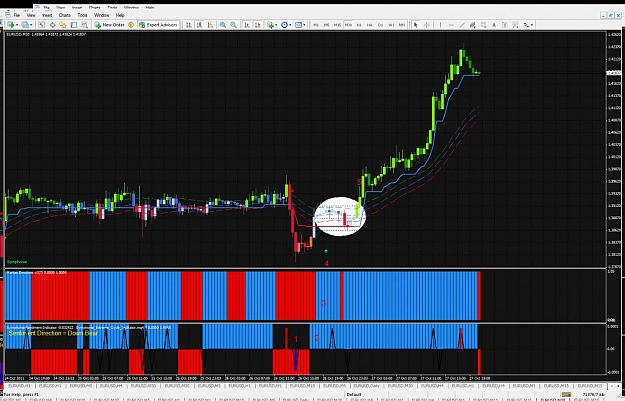
Task: Open the Charts menu
Action: pyautogui.click(x=65, y=15)
